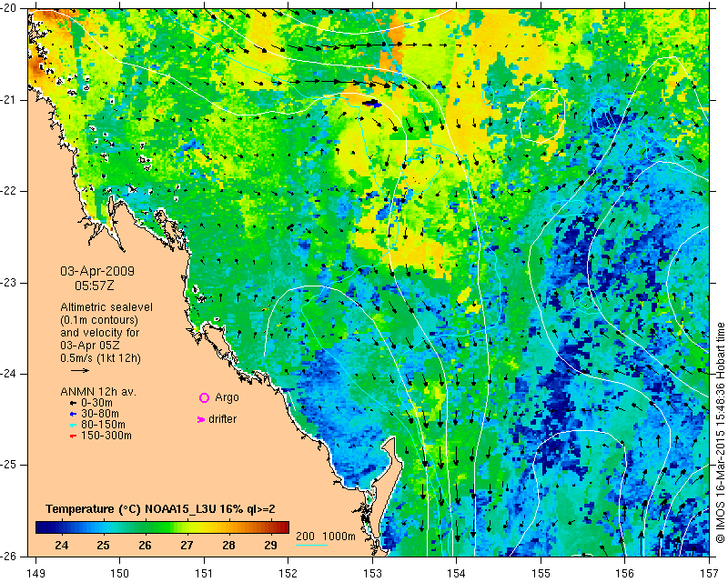Screen dimensions: 728x582
Task: Click latitude axis label -26
Action: pyautogui.click(x=10, y=556)
